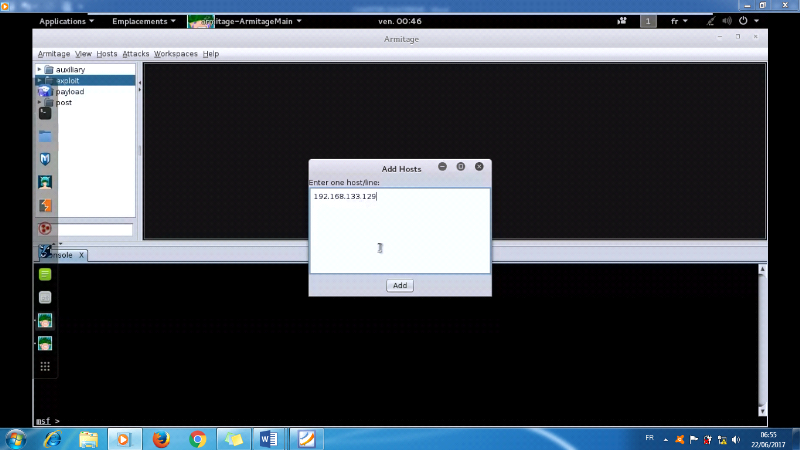This screenshot has width=800, height=450.
Task: Open the Emplacements dropdown menu
Action: coord(144,21)
